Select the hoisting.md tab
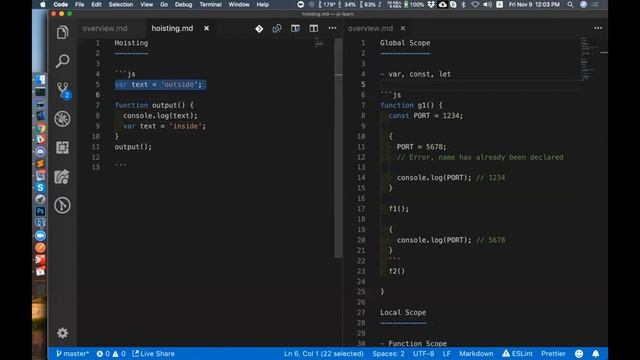The width and height of the screenshot is (640, 360). pyautogui.click(x=172, y=28)
